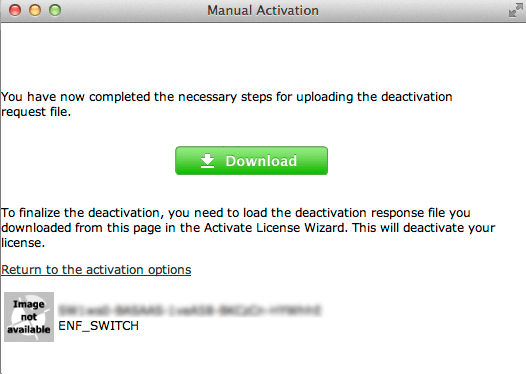The height and width of the screenshot is (374, 526).
Task: Click the download arrow icon
Action: click(x=207, y=161)
